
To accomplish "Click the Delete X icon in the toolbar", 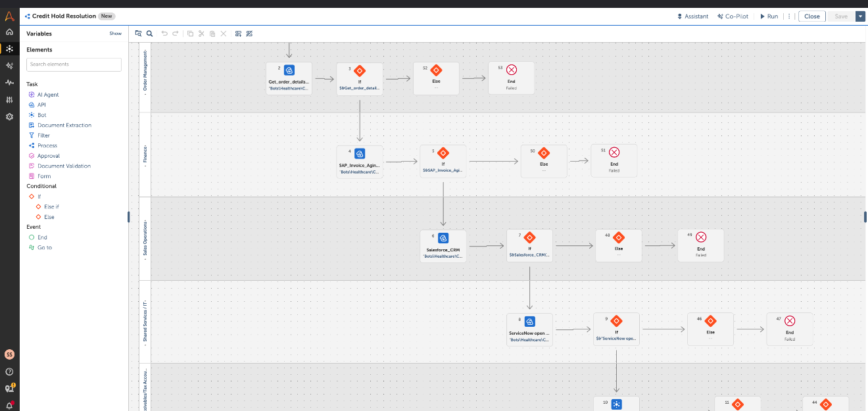I will pos(224,34).
